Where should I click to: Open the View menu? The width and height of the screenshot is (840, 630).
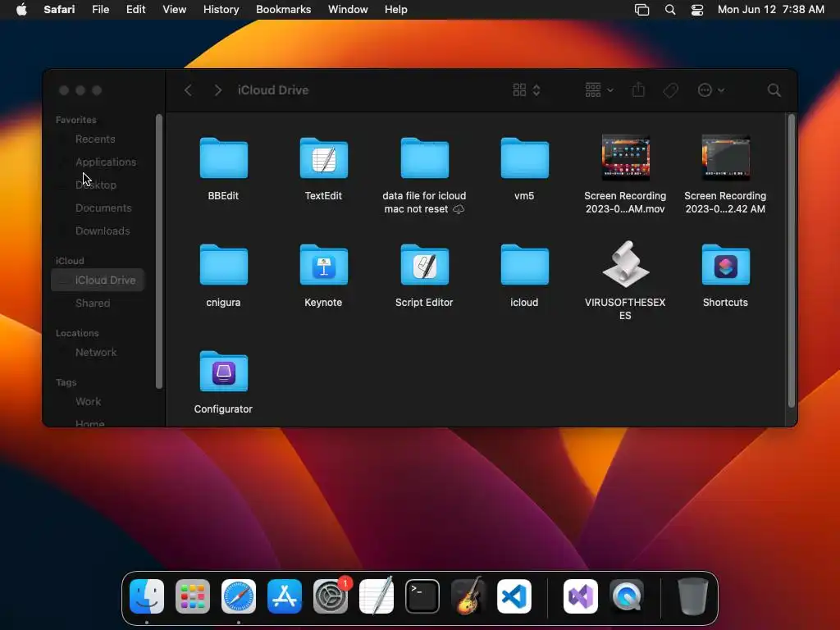pos(174,10)
